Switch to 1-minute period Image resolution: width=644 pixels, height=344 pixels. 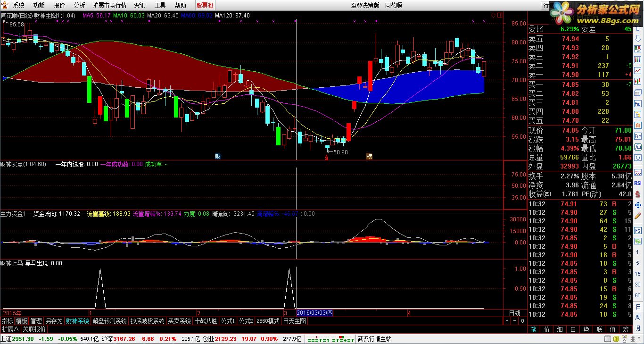(x=637, y=253)
